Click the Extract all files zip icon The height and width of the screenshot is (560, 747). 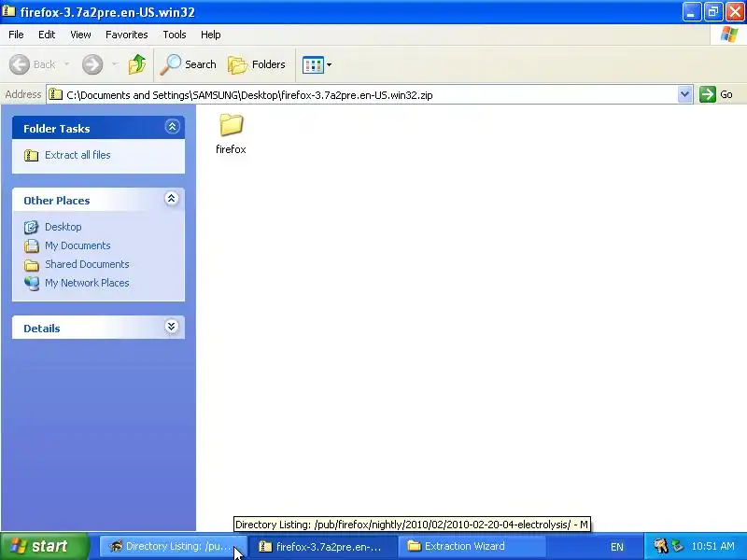coord(31,155)
